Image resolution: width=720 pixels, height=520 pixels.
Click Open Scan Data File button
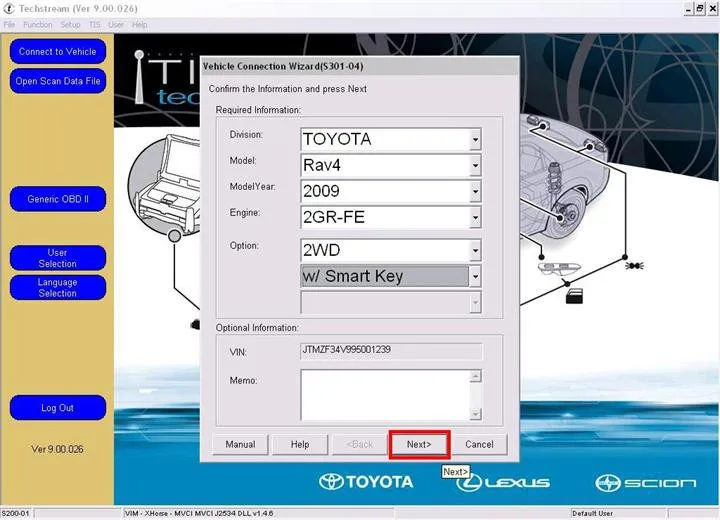point(58,81)
